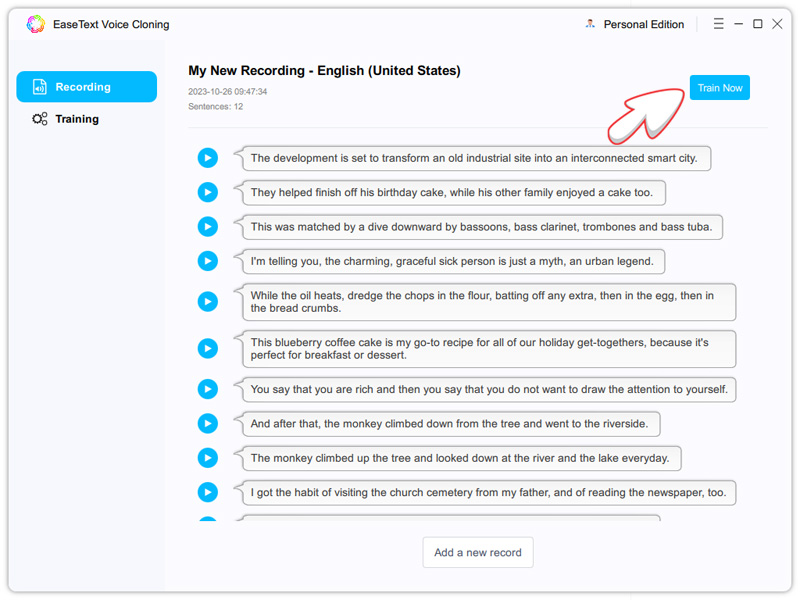Viewport: 800px width, 600px height.
Task: Play the 'church cemetery' sentence recording
Action: pyautogui.click(x=208, y=492)
